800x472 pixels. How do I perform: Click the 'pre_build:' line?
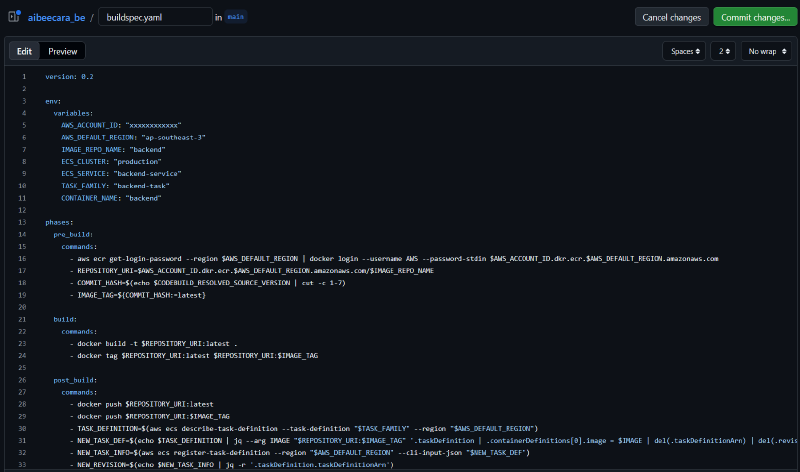(73, 235)
